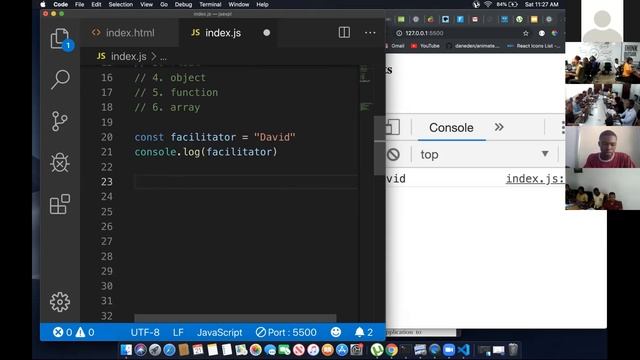Screen dimensions: 640x360
Task: Open the Source Control view
Action: [x=60, y=121]
